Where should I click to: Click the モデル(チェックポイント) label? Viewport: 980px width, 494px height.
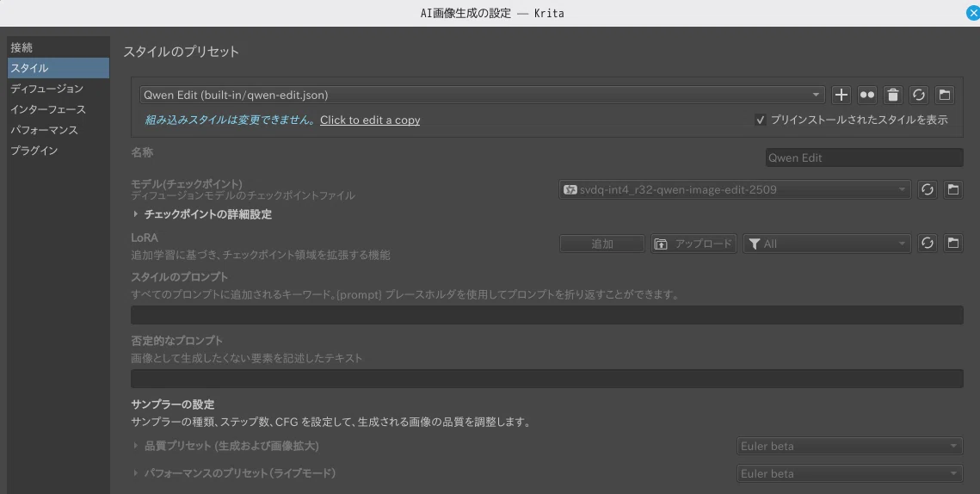click(x=186, y=184)
